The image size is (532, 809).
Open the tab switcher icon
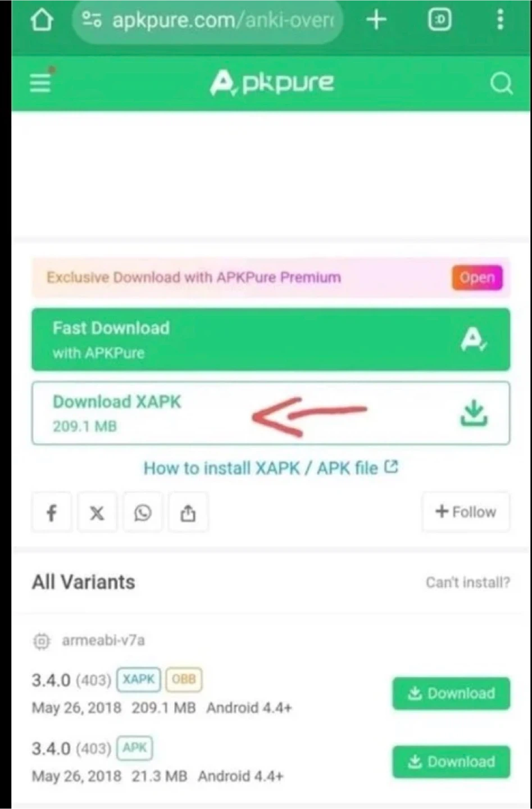click(x=439, y=20)
